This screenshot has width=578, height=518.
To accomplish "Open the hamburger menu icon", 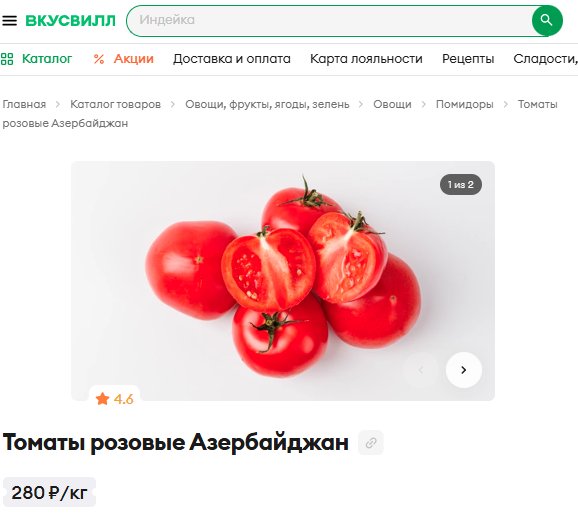I will [10, 21].
